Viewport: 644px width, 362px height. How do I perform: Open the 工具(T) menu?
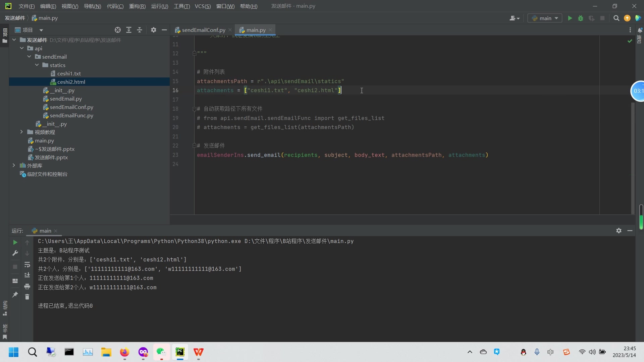[182, 6]
